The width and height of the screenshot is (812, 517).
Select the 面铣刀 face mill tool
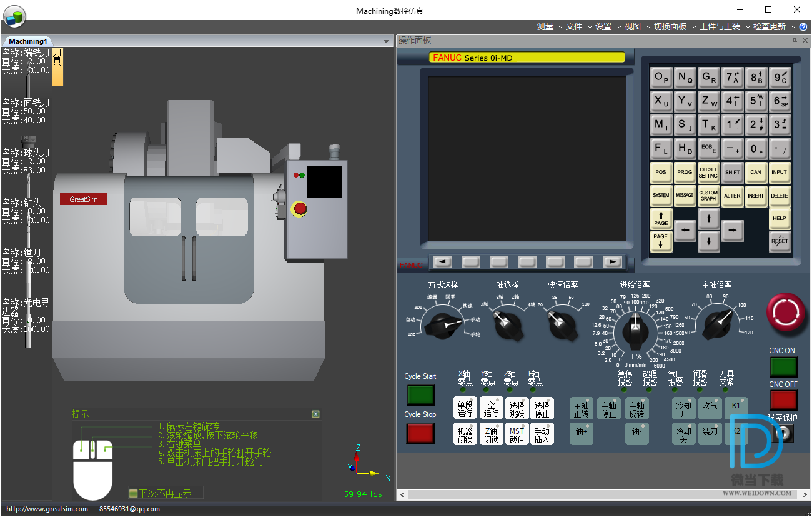point(26,111)
